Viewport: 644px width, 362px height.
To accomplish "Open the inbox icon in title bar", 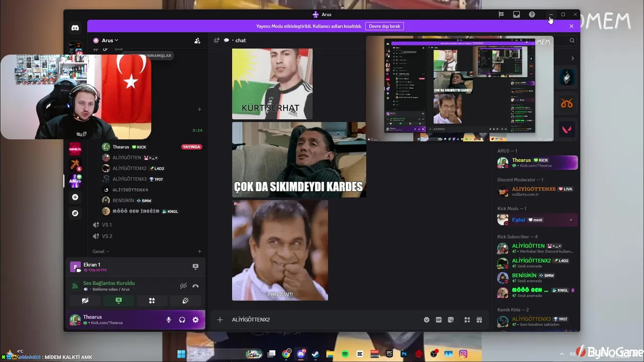I will 516,15.
